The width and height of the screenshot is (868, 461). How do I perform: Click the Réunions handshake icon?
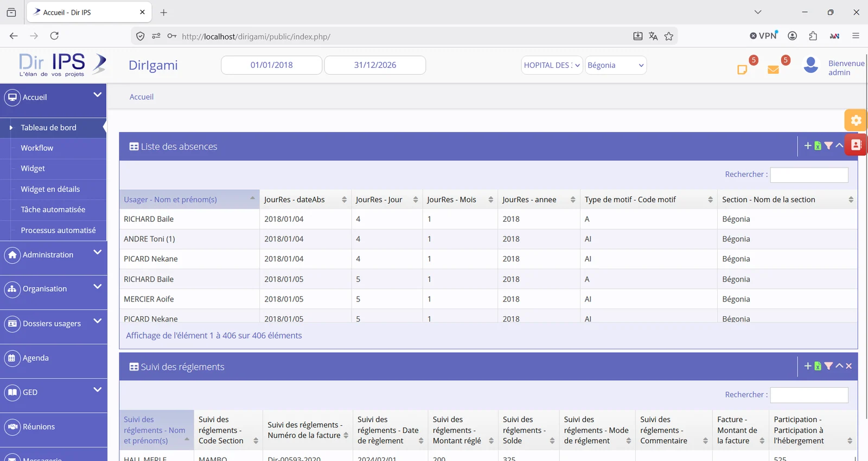pyautogui.click(x=12, y=427)
